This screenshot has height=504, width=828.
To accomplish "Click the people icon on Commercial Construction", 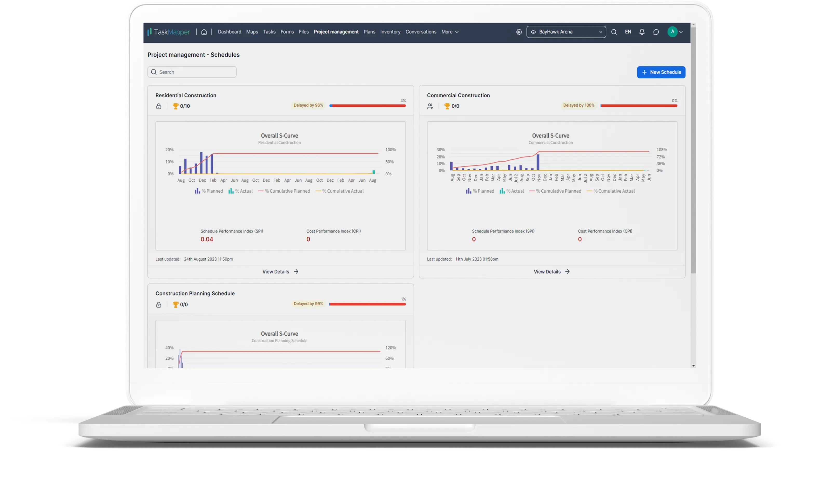I will coord(430,106).
